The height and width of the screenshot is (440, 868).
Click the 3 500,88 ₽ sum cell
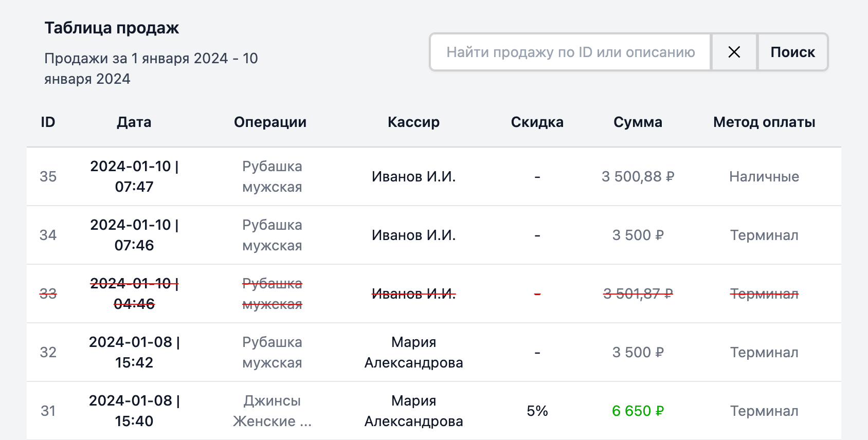pos(638,177)
